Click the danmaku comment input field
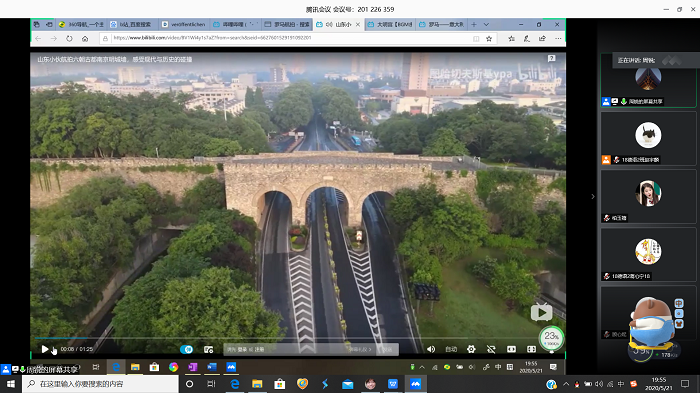Viewport: 700px width, 393px height. coord(300,349)
